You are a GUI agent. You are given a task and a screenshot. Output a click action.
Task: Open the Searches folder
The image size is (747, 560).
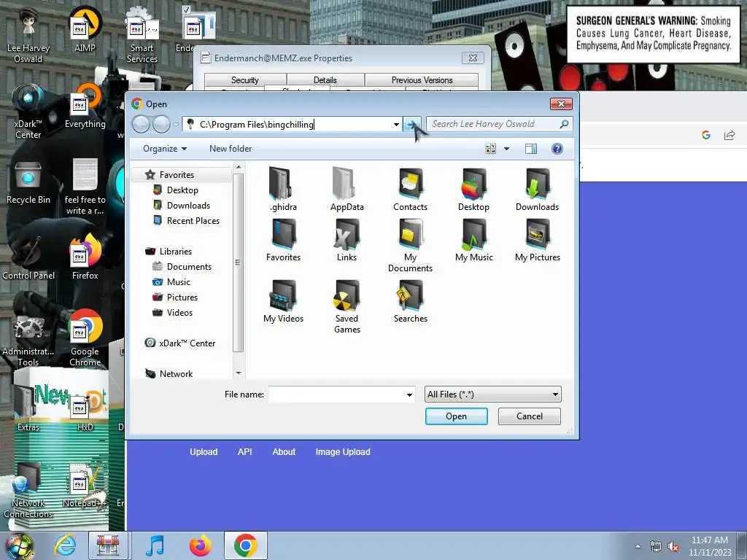click(410, 301)
